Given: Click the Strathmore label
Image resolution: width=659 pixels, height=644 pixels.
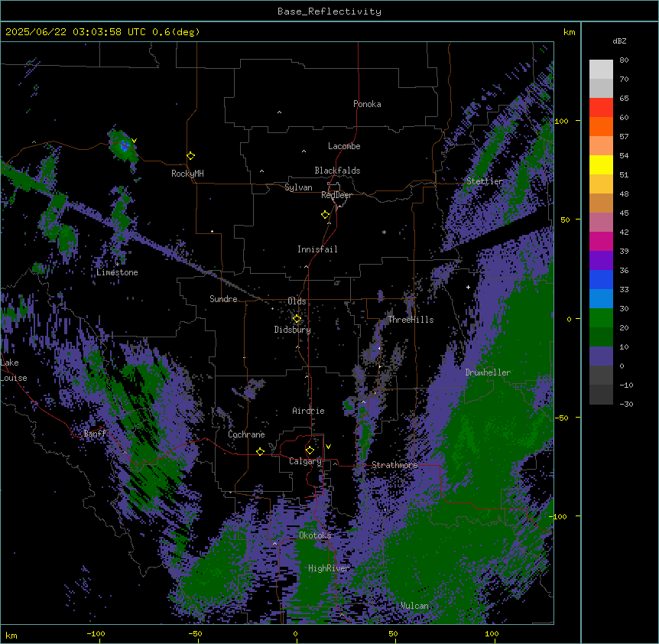Looking at the screenshot, I should (394, 465).
